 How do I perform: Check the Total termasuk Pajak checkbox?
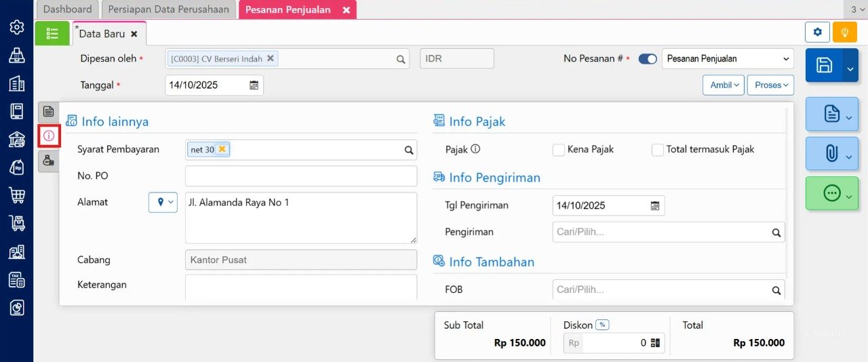[x=658, y=150]
